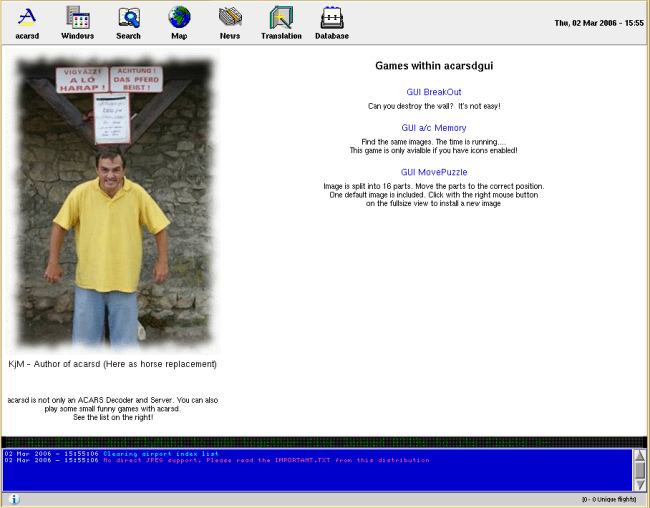Viewport: 650px width, 508px height.
Task: Open the Windows toolbar icon
Action: coord(78,24)
